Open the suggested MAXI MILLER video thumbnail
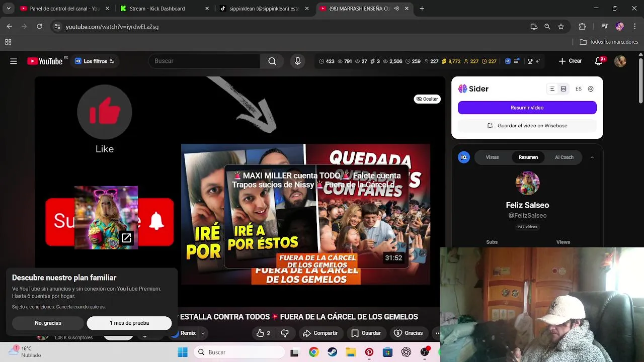Image resolution: width=644 pixels, height=362 pixels. tap(316, 216)
